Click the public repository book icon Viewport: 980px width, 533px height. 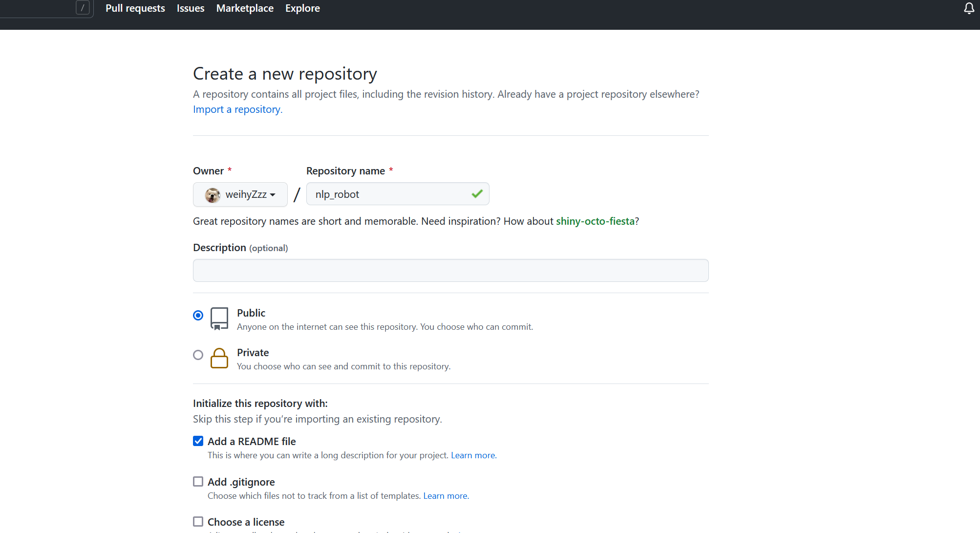(219, 319)
